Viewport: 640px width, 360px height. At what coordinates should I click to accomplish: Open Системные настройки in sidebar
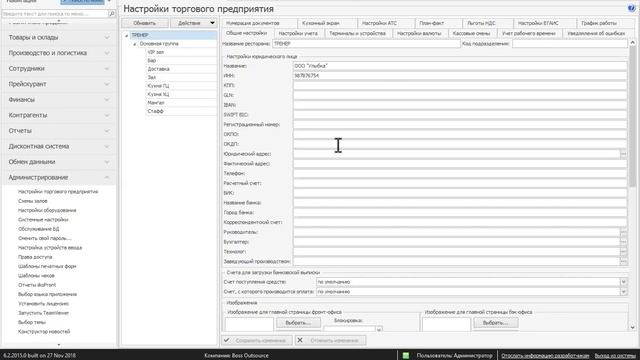(x=43, y=220)
